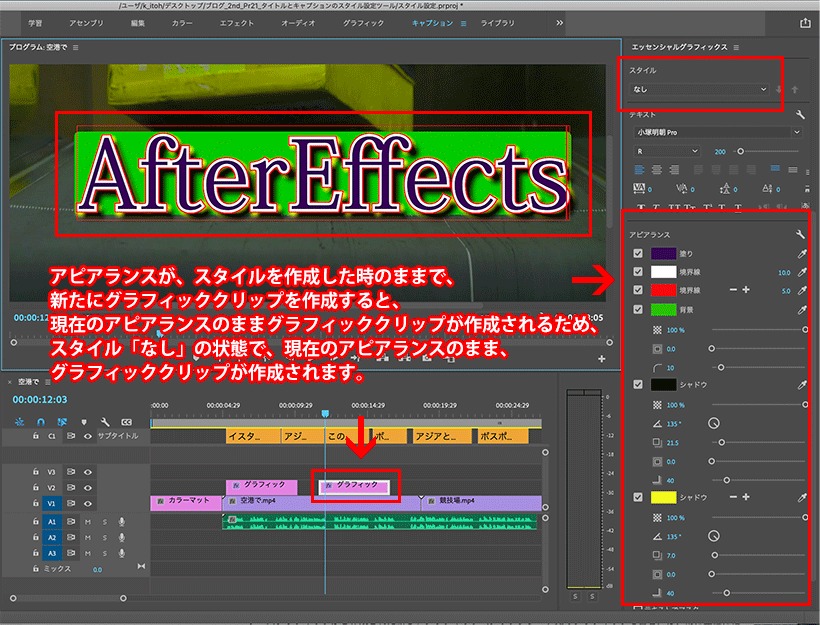The width and height of the screenshot is (820, 625).
Task: Add a marker with the timeline marker icon
Action: (84, 422)
